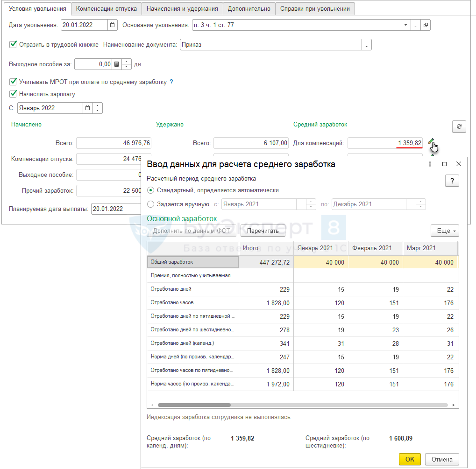Viewport: 476px width, 469px height.
Task: Toggle 'Учитывать МРОТ при оплате' checkbox
Action: tap(13, 82)
